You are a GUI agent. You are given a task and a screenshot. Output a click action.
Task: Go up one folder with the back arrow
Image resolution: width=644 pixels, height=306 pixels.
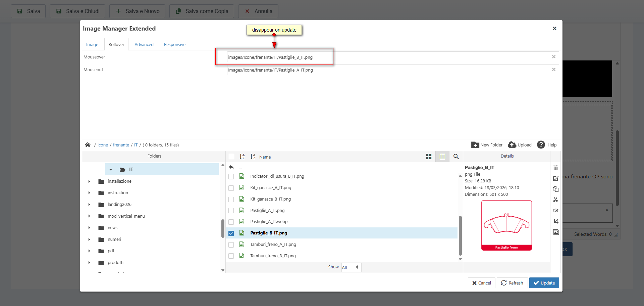[231, 167]
